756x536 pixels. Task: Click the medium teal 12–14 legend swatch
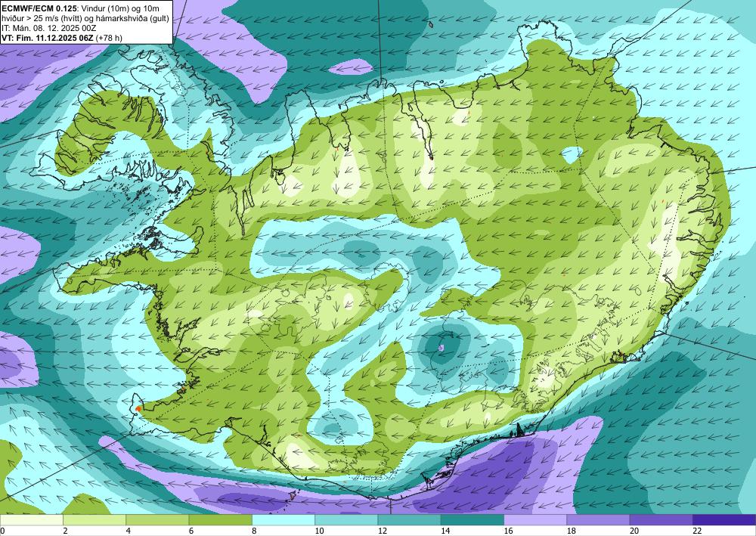pos(409,520)
